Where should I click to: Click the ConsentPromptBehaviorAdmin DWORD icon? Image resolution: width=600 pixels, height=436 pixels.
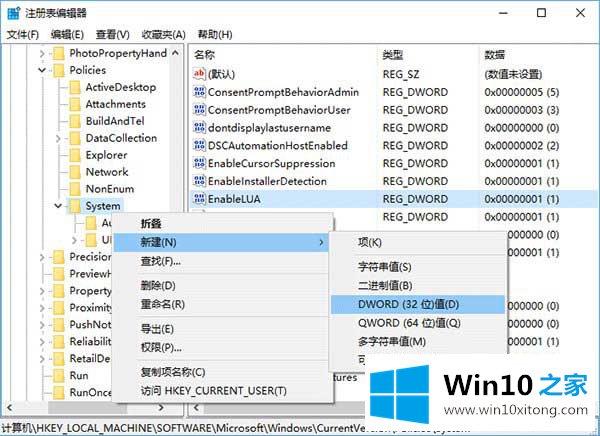(x=199, y=91)
